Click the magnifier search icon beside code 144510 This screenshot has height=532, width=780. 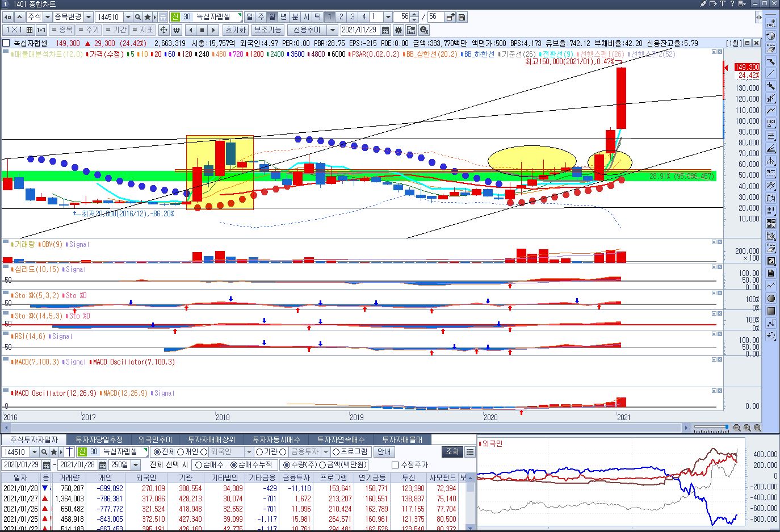[138, 17]
